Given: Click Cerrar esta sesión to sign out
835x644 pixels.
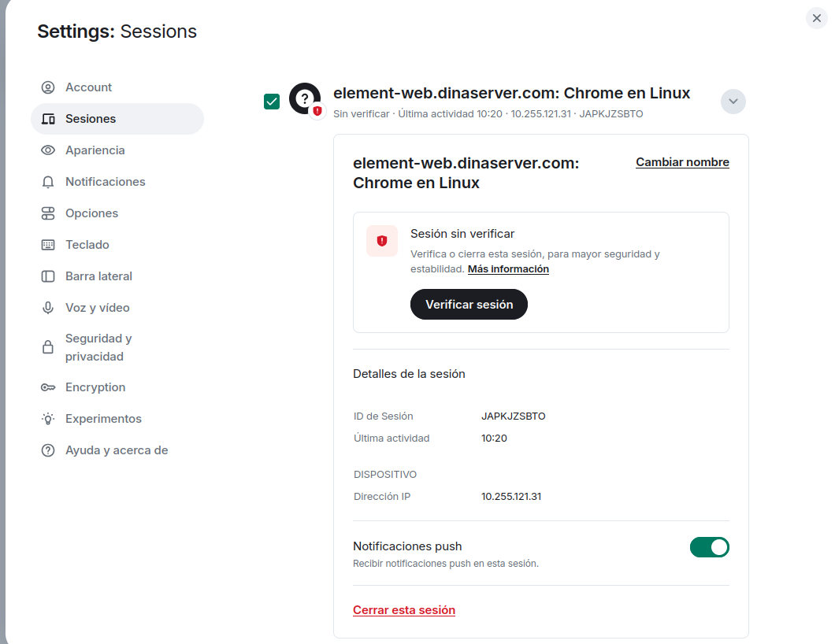Looking at the screenshot, I should [x=404, y=610].
